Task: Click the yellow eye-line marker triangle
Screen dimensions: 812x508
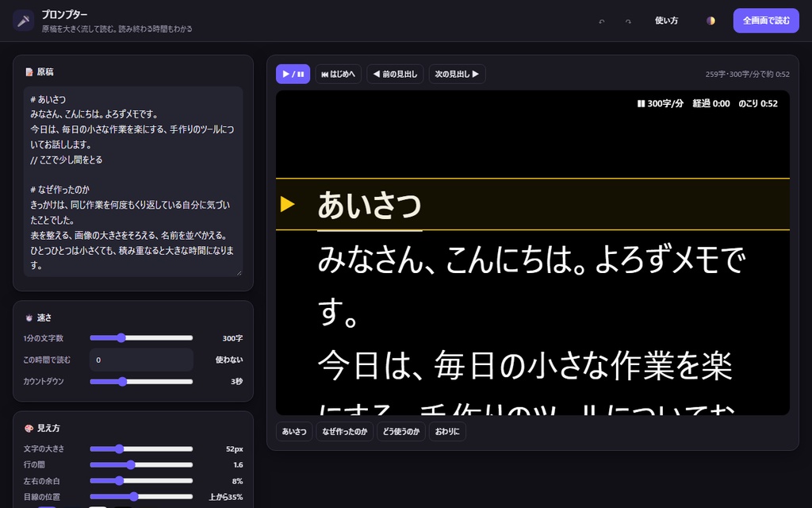Action: pos(287,204)
